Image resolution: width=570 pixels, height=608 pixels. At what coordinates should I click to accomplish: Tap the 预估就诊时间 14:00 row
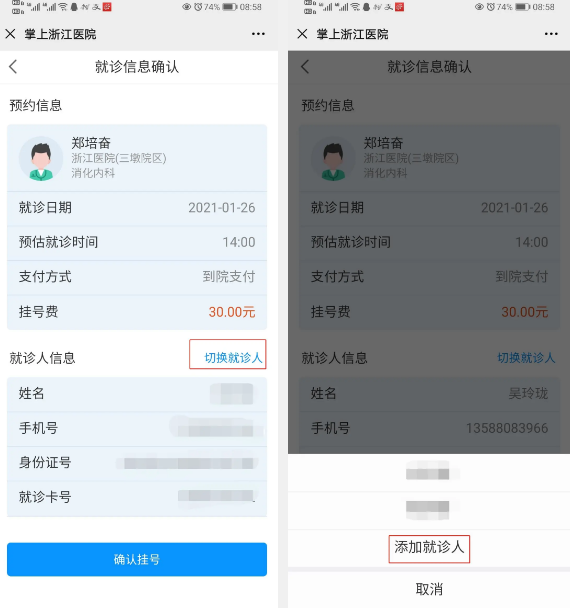pyautogui.click(x=137, y=242)
